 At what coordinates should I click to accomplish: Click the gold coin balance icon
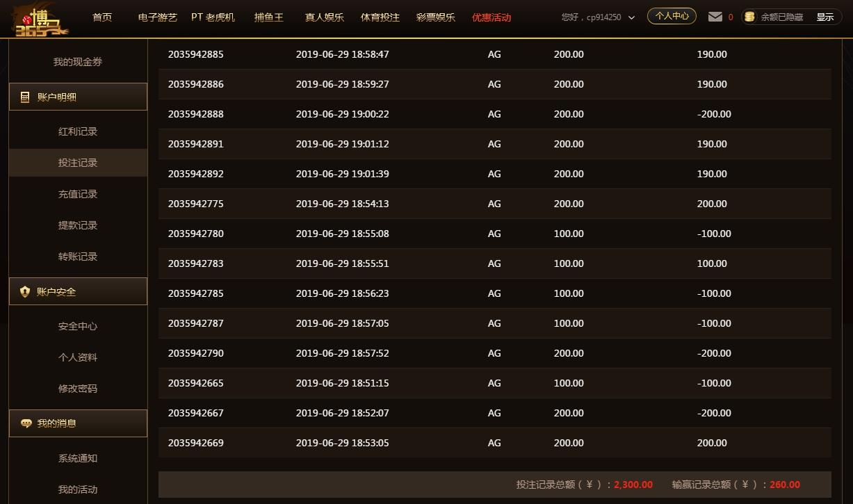pos(749,17)
